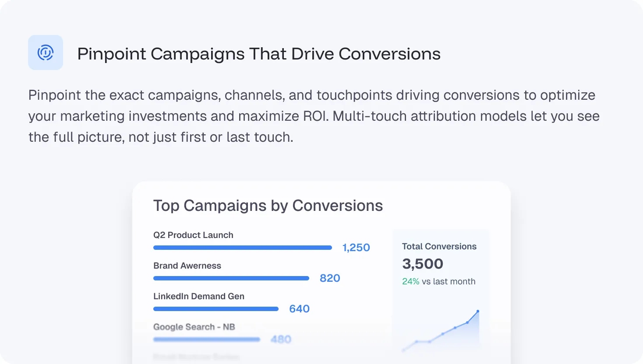The width and height of the screenshot is (643, 364).
Task: Select the Q2 Product Launch label
Action: pyautogui.click(x=193, y=235)
